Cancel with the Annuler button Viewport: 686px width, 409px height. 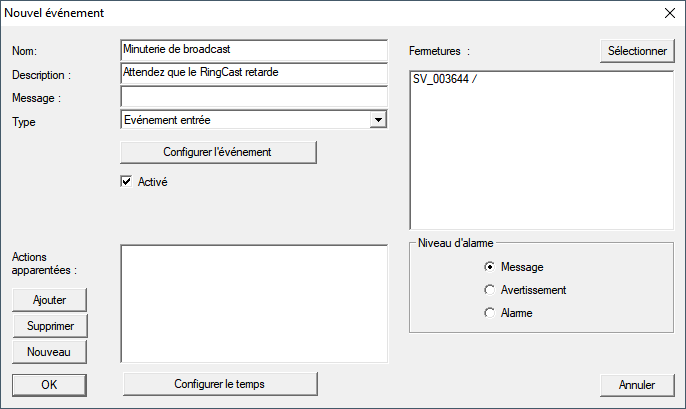point(637,384)
